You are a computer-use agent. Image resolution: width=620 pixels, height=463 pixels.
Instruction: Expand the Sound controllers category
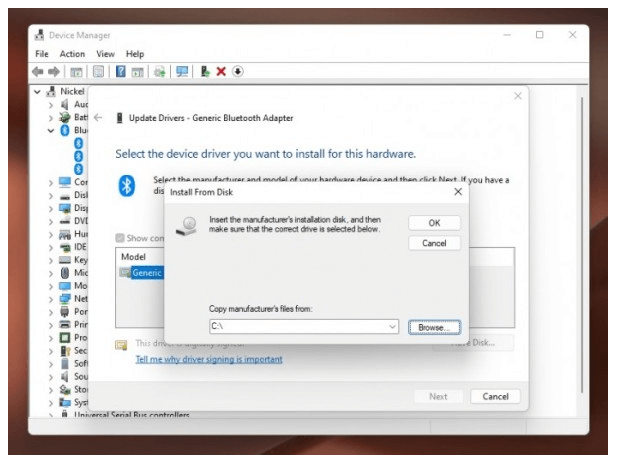pos(51,377)
